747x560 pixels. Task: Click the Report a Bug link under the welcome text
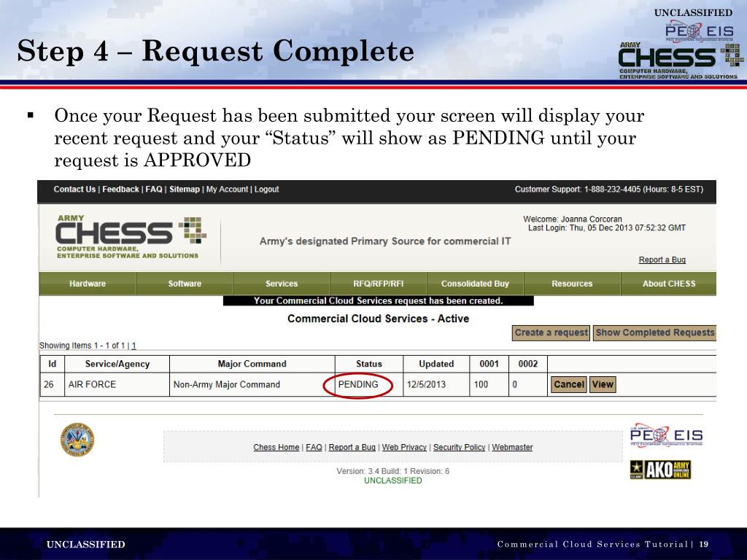point(662,260)
